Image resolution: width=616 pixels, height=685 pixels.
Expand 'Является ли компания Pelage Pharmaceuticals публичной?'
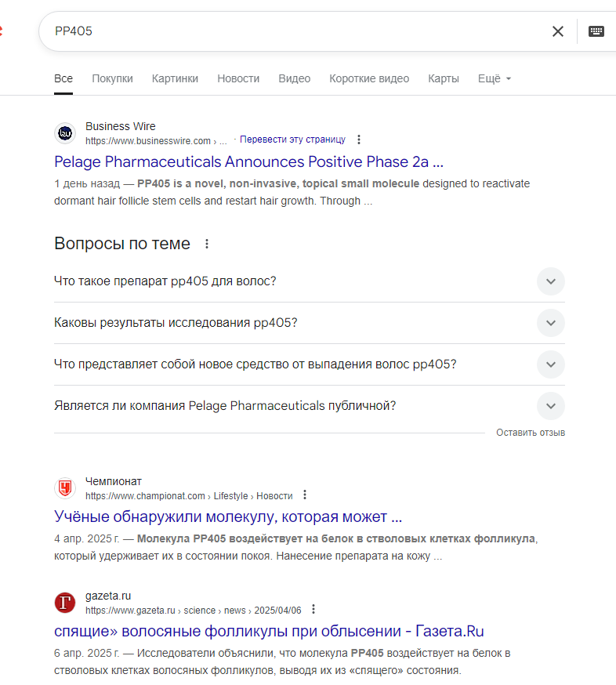pyautogui.click(x=310, y=406)
